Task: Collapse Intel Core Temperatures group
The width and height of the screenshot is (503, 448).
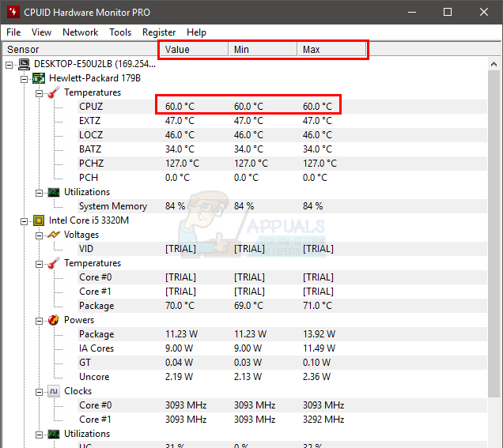Action: 39,265
